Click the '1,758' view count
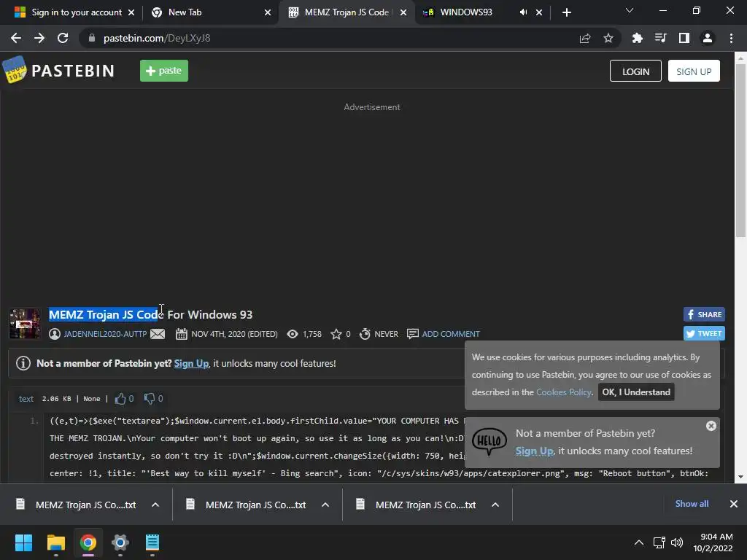This screenshot has width=747, height=560. click(312, 334)
